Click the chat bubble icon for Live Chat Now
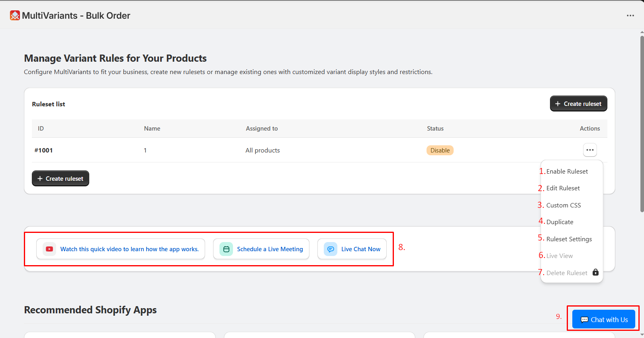Image resolution: width=644 pixels, height=338 pixels. point(331,249)
